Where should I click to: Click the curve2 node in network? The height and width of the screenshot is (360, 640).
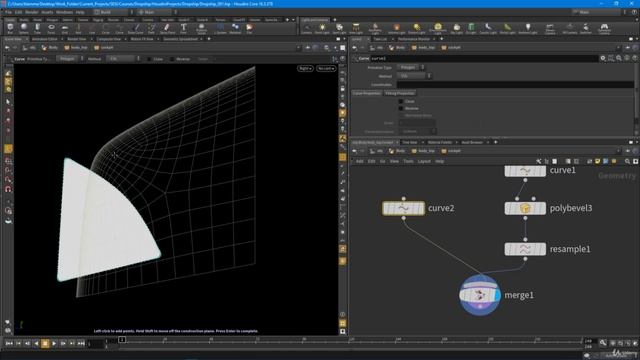403,208
